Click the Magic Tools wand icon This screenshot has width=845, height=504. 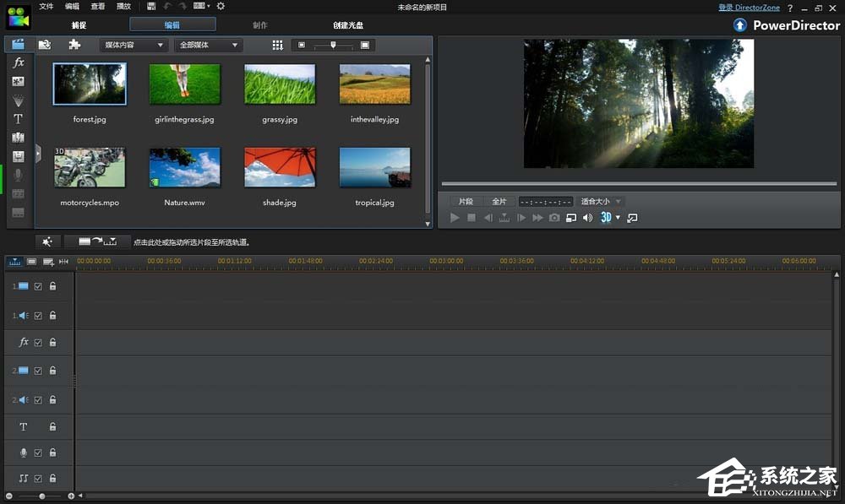(47, 242)
